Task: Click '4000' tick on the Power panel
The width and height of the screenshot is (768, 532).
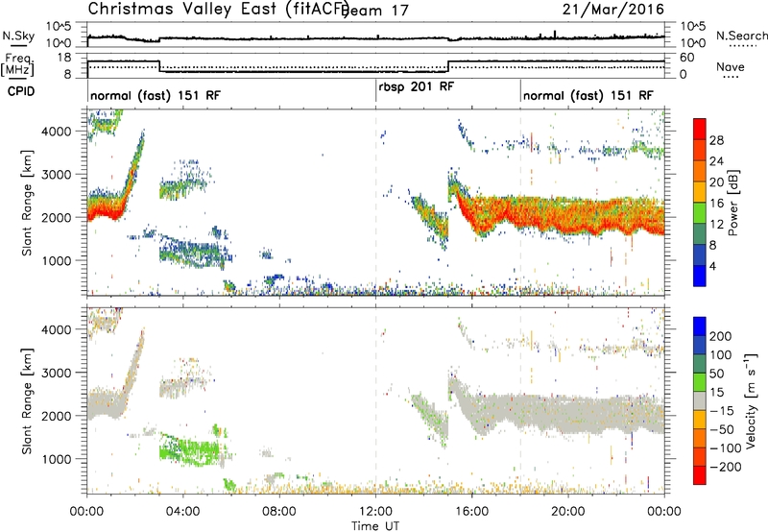Action: pos(58,132)
